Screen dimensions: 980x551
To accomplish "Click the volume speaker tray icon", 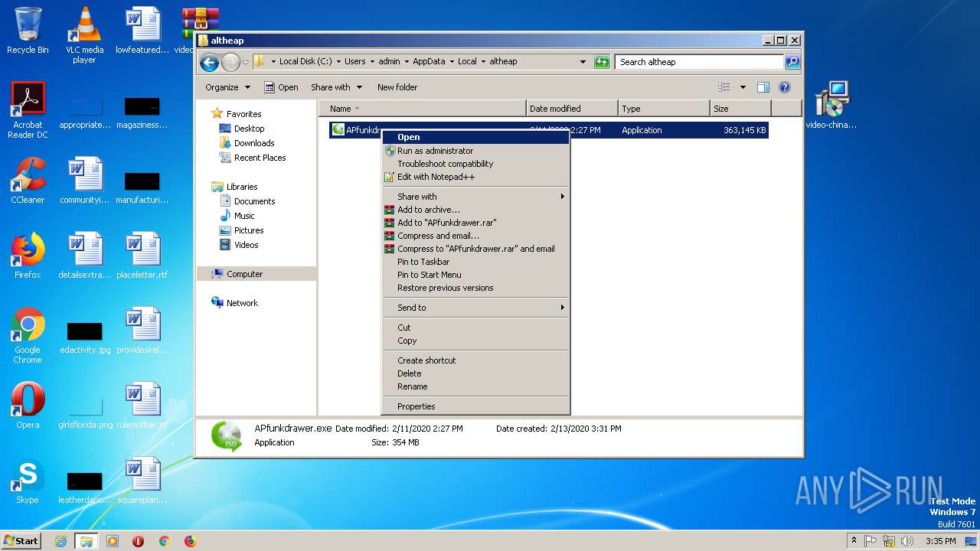I will pyautogui.click(x=907, y=541).
